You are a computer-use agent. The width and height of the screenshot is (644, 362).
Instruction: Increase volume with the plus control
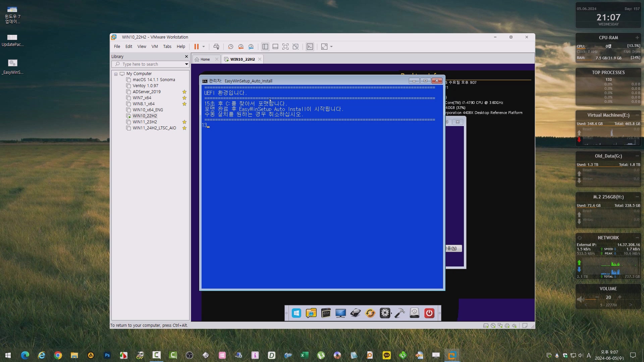pos(620,297)
